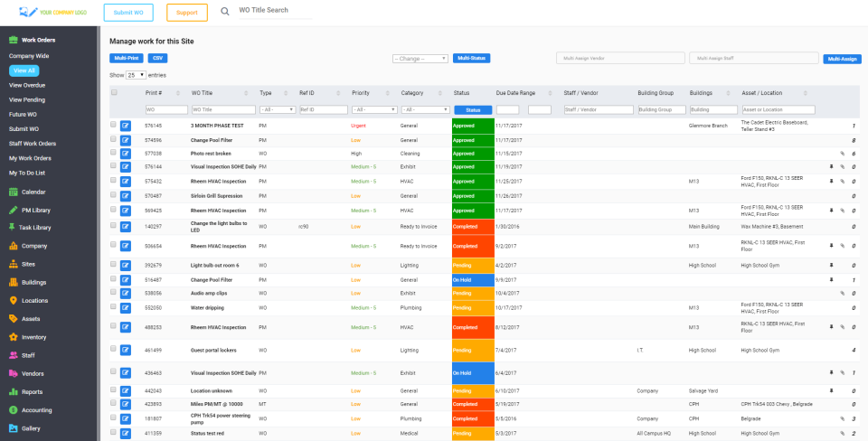The width and height of the screenshot is (868, 441).
Task: Select checkbox for Sirloin Grill Supression row
Action: [114, 194]
